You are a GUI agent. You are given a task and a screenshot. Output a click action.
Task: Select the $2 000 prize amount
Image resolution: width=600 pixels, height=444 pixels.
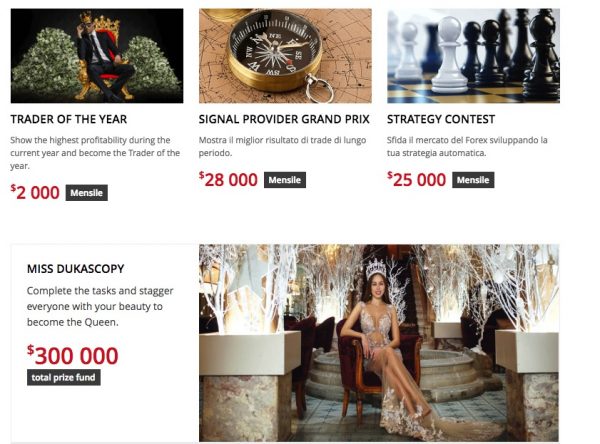point(35,192)
